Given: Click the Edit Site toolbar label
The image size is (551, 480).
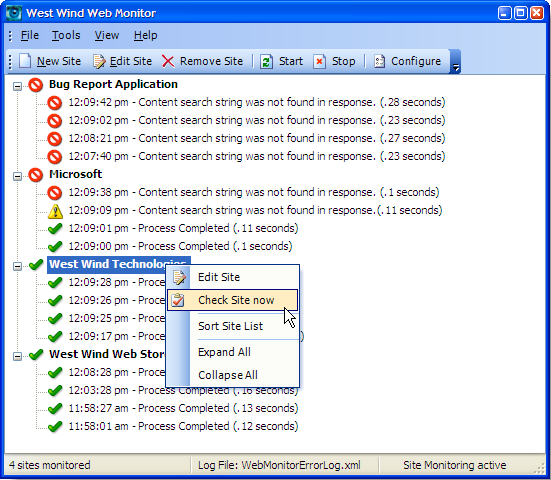Looking at the screenshot, I should coord(131,61).
